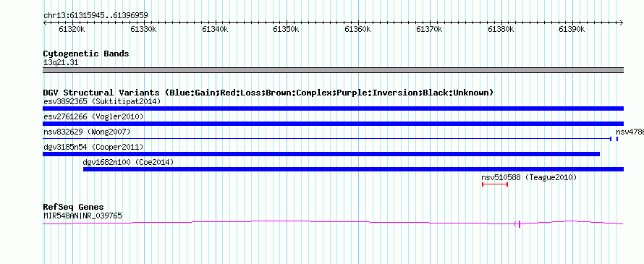Click the right arrow of the ruler
644x264 pixels.
(621, 23)
